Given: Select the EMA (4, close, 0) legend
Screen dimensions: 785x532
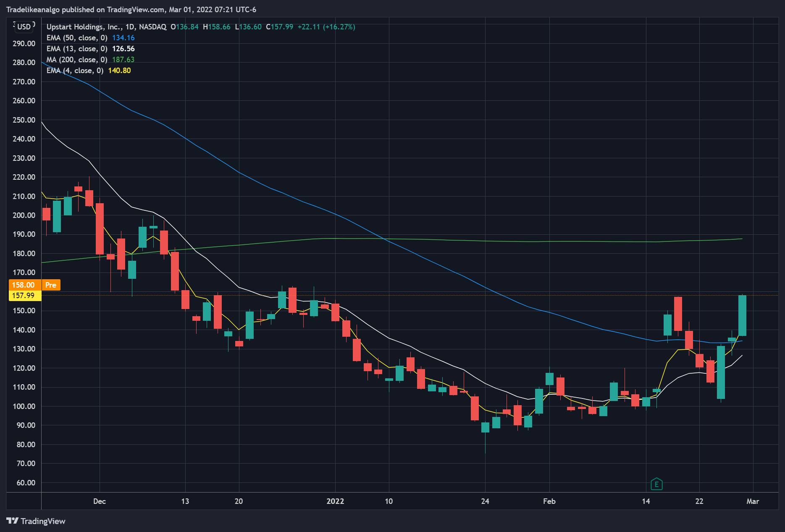Looking at the screenshot, I should coord(75,71).
